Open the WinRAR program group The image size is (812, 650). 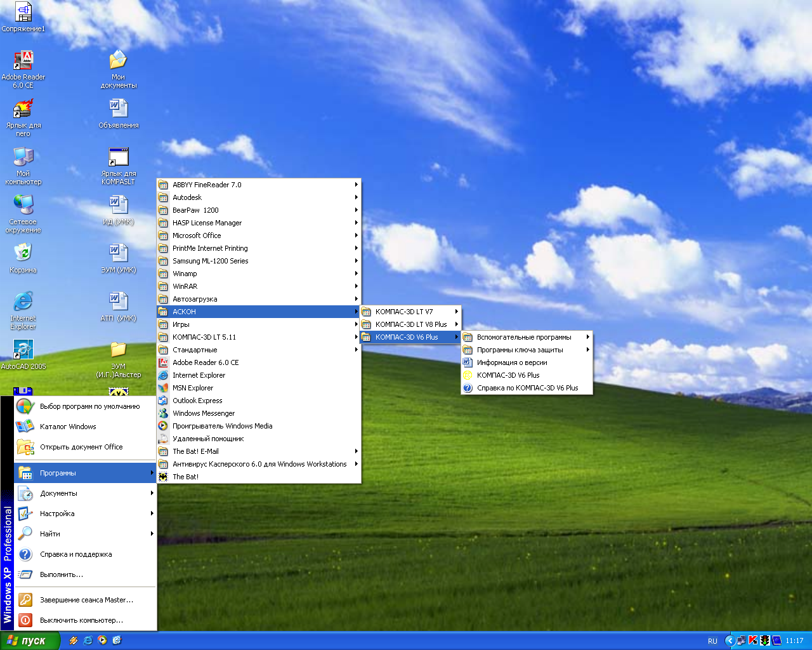pyautogui.click(x=259, y=286)
